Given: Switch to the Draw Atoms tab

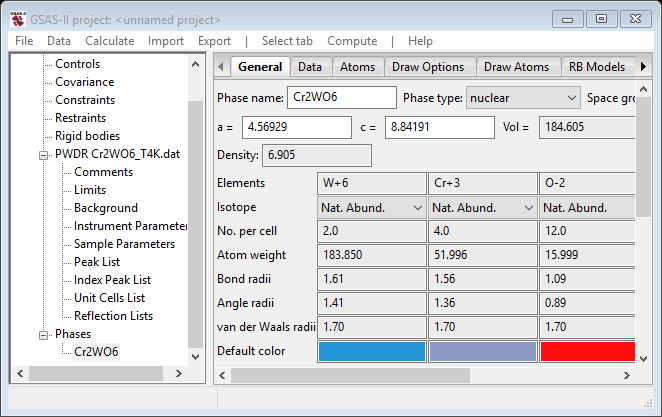Looking at the screenshot, I should click(x=516, y=67).
